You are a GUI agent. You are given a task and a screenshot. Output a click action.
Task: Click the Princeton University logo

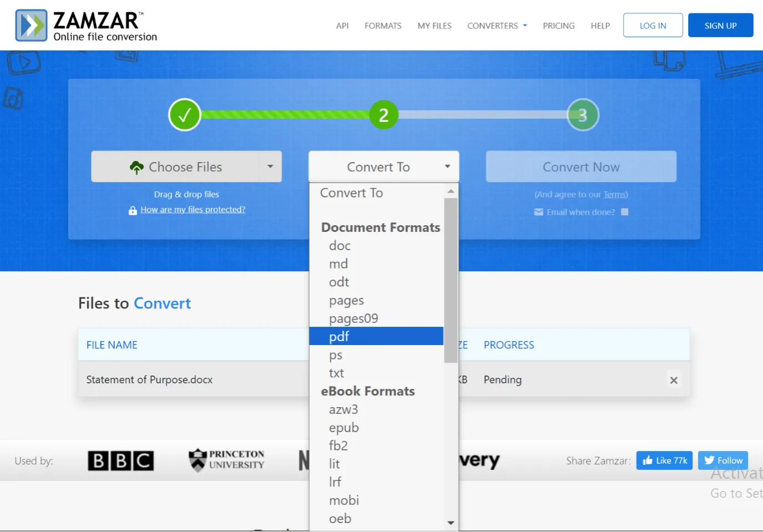point(226,460)
